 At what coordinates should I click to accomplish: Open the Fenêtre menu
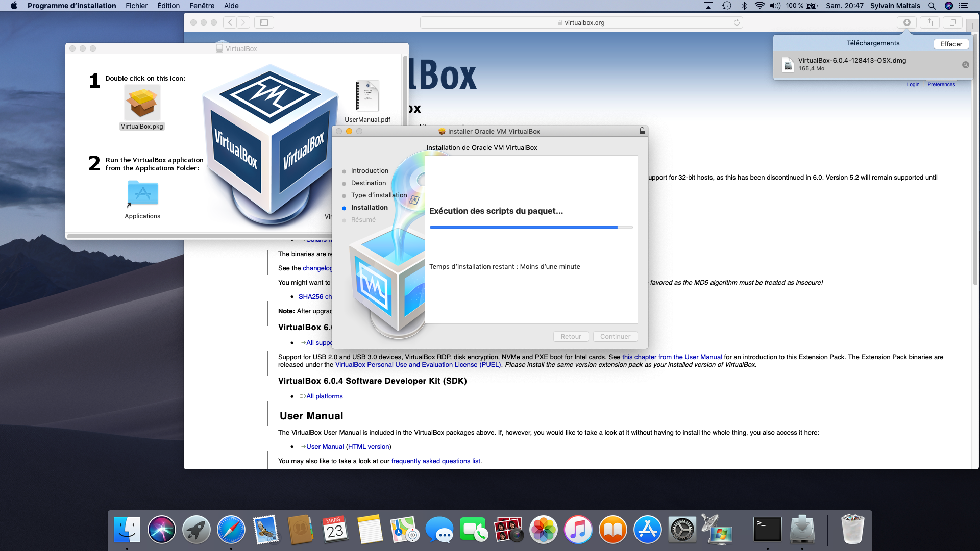pos(202,6)
